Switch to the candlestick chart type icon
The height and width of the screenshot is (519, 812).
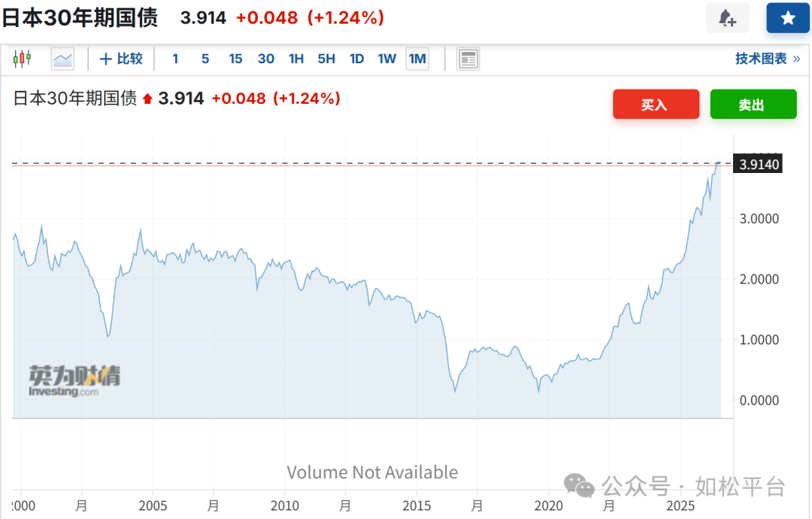23,59
